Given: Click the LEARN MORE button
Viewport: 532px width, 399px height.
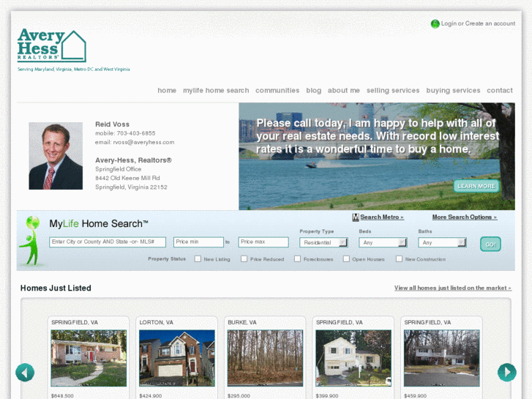Looking at the screenshot, I should pyautogui.click(x=476, y=186).
